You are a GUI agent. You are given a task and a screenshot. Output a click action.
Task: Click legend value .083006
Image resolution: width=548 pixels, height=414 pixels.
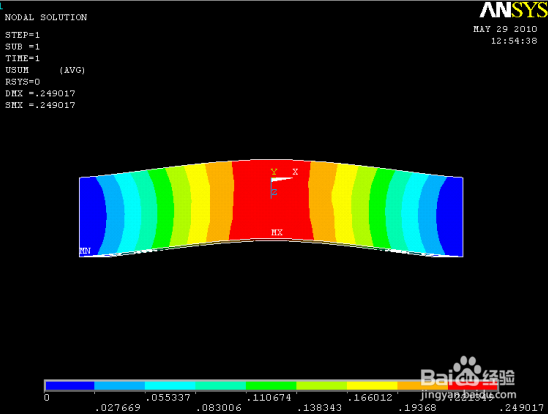point(219,408)
